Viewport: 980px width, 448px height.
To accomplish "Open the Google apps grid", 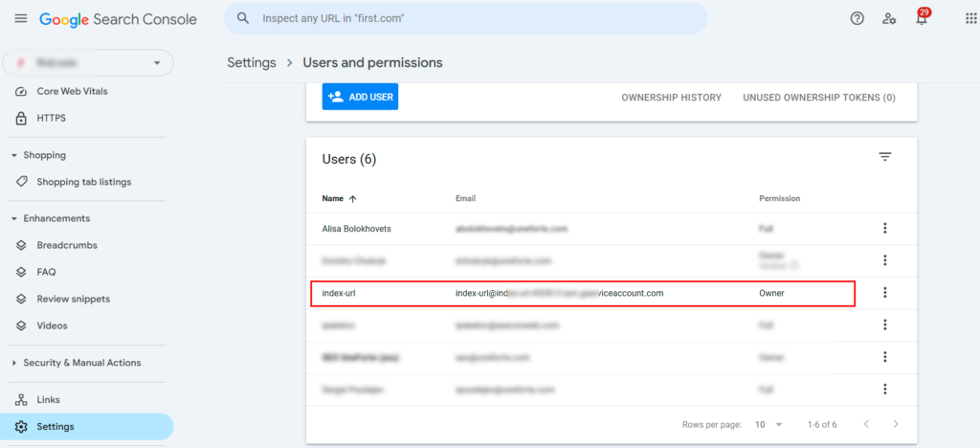I will [971, 19].
